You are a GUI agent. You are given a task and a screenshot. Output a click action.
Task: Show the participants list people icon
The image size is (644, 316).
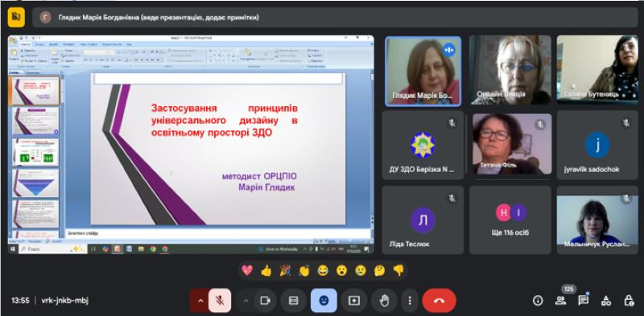(x=560, y=301)
